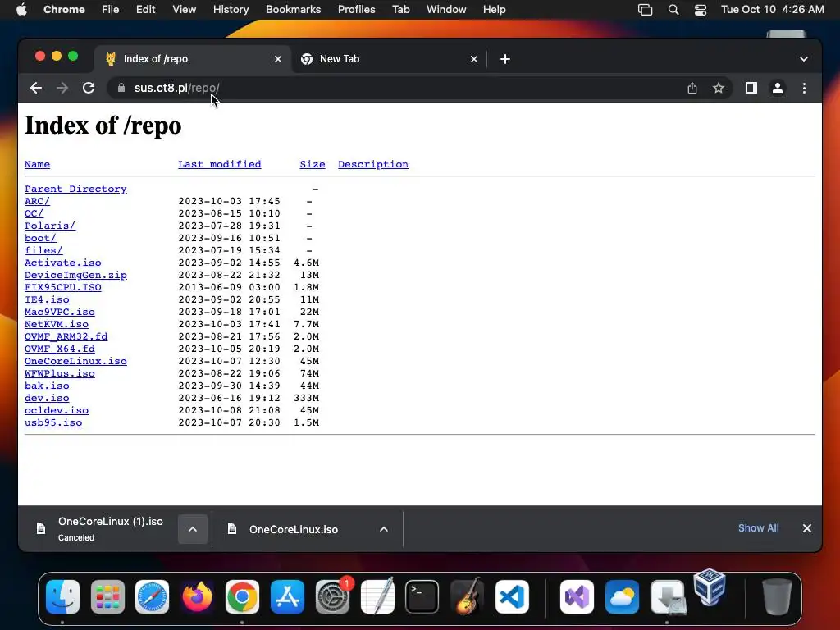Expand options for downloaded OneCoreLinux.iso
The height and width of the screenshot is (630, 840).
coord(384,529)
